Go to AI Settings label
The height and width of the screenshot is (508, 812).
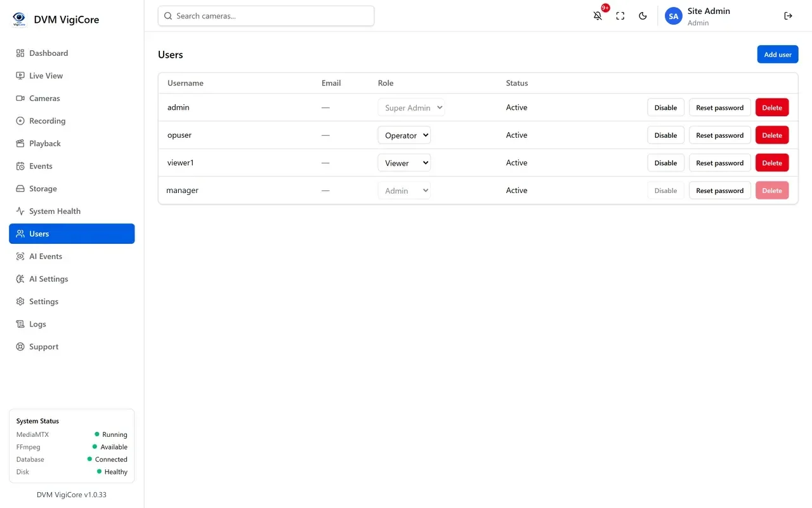click(48, 279)
